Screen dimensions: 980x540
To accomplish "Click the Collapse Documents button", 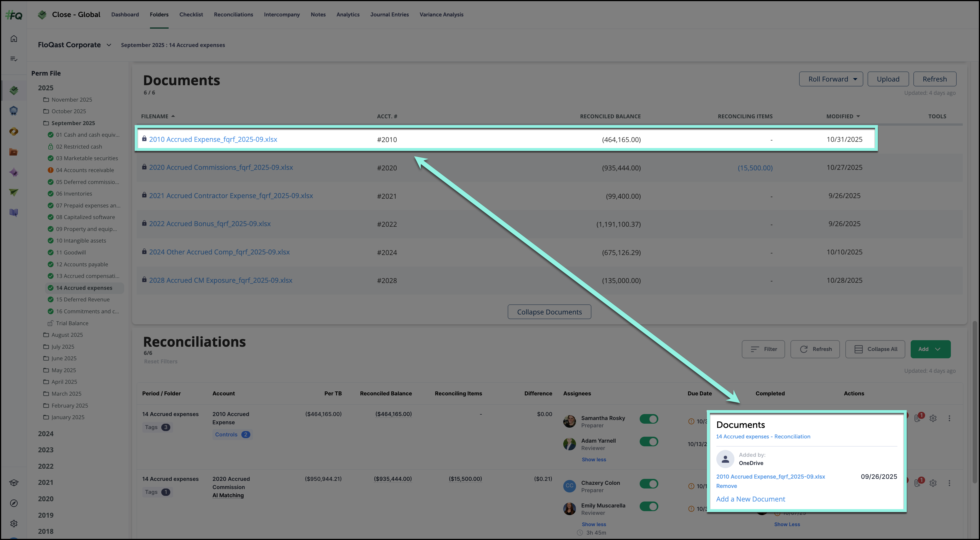I will click(549, 312).
